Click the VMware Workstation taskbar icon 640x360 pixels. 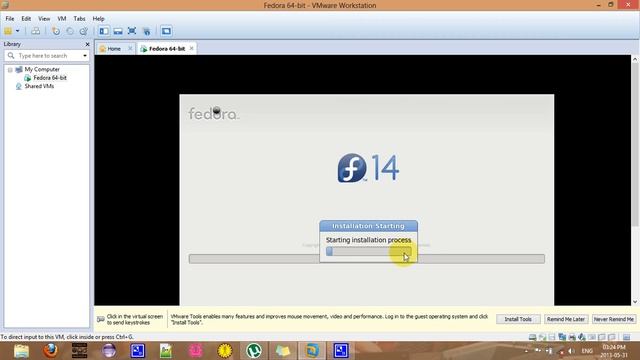tap(312, 351)
